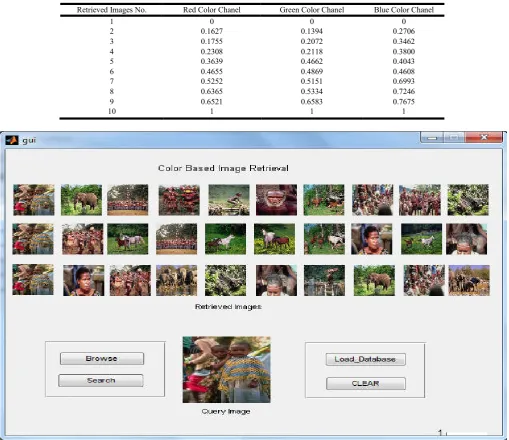Click the 'Color Based Image Retrieval' title
Image resolution: width=509 pixels, height=440 pixels.
point(223,168)
